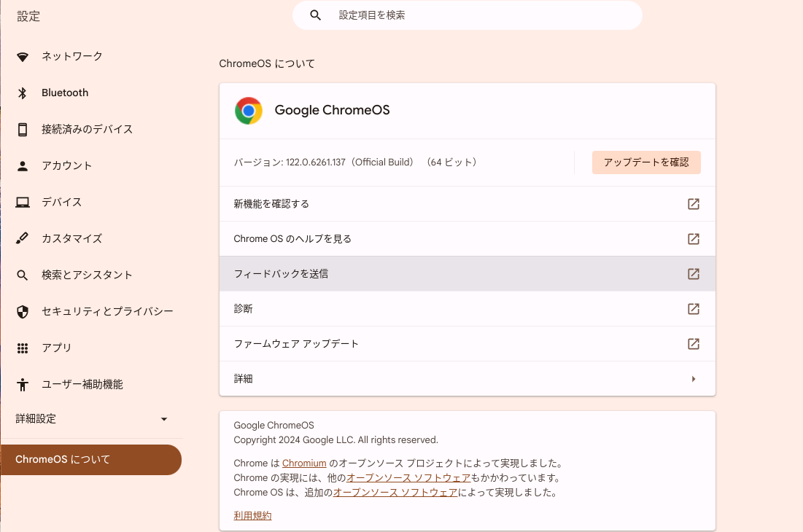Click the アップデートを確認 button

pos(646,163)
